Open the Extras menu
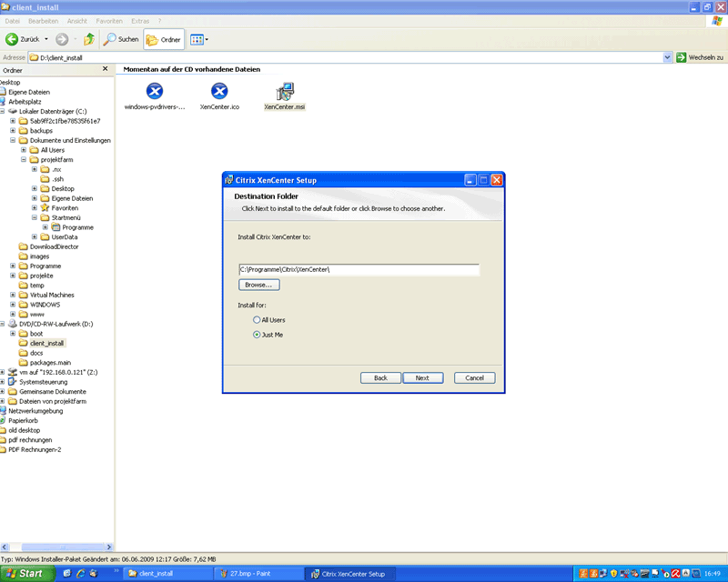 click(140, 21)
